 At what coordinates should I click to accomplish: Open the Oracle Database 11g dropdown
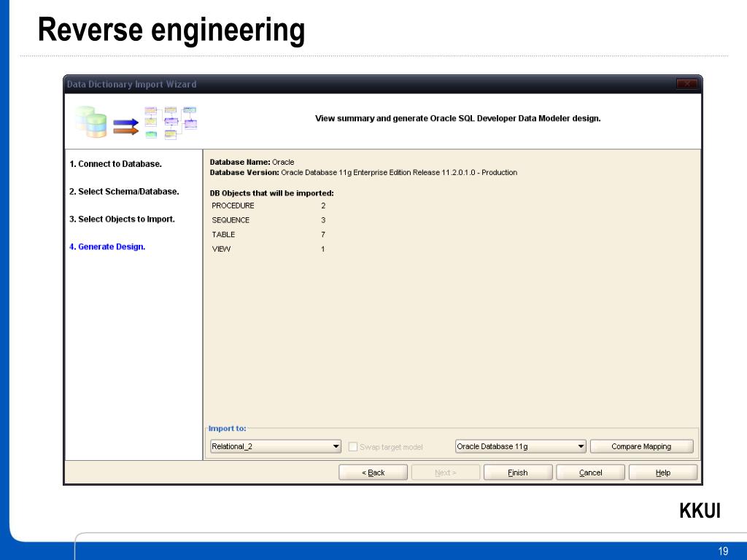(520, 446)
